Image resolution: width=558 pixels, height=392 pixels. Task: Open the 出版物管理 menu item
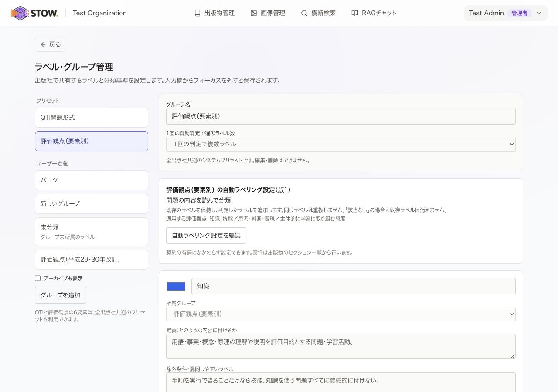point(214,13)
